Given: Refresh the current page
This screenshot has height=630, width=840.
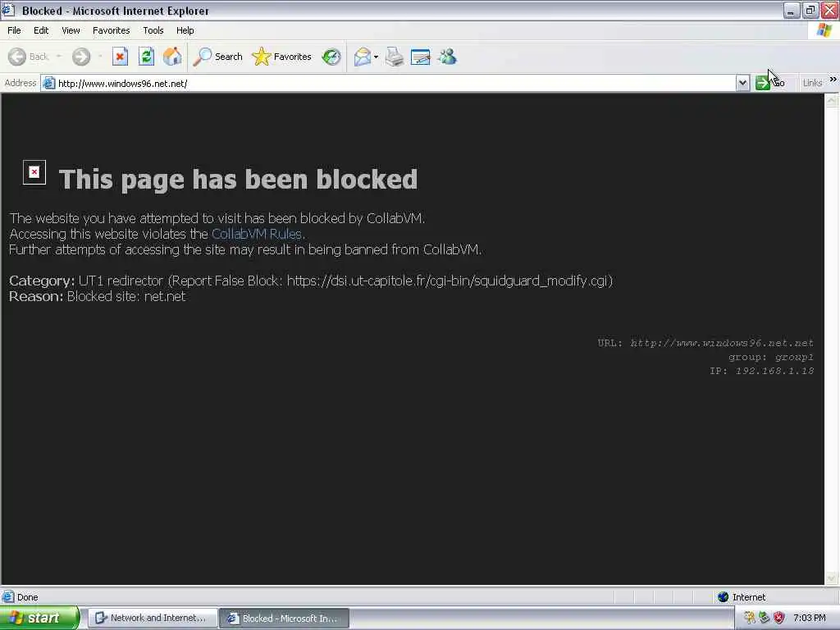Looking at the screenshot, I should 146,57.
